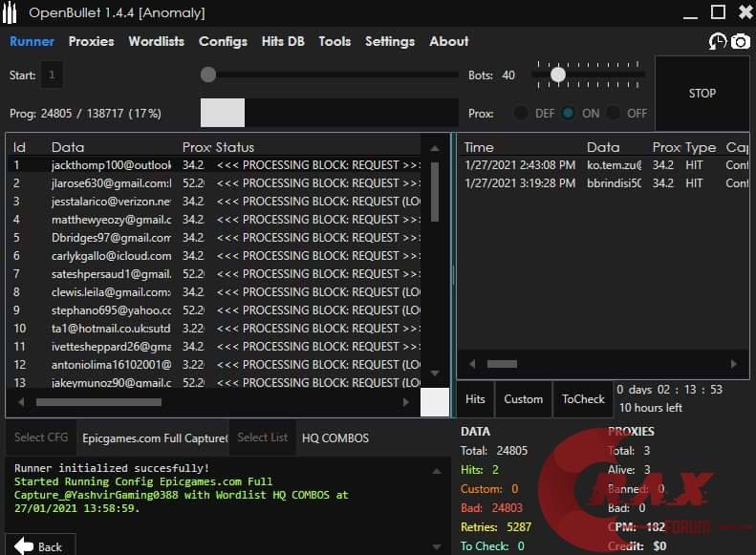Viewport: 756px width, 555px height.
Task: Click the Back arrow at bottom left
Action: [39, 546]
